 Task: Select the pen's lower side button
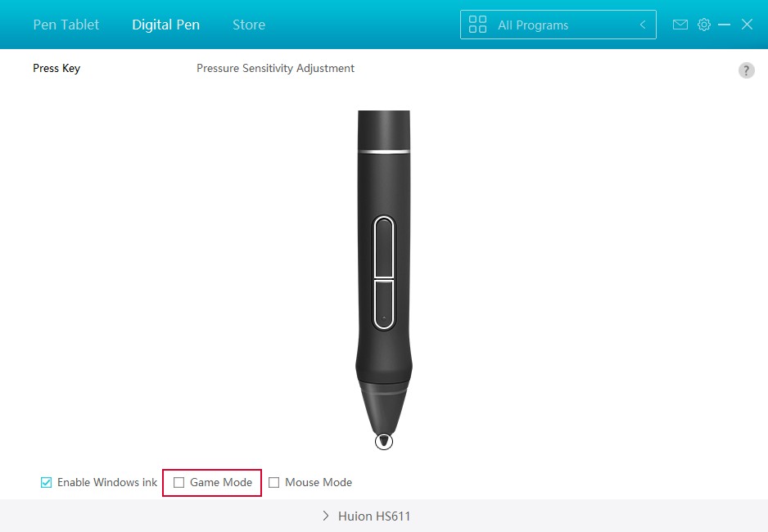(x=384, y=304)
